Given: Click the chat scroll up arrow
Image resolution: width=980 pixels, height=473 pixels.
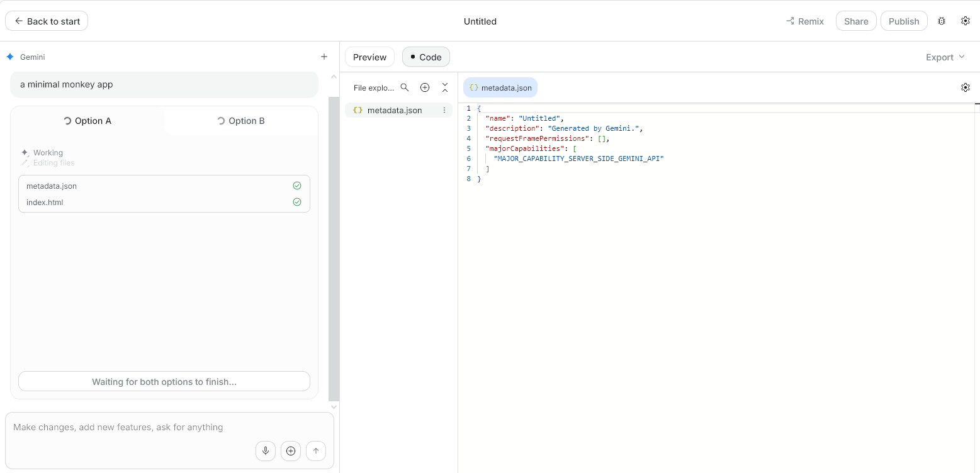Looking at the screenshot, I should click(334, 77).
